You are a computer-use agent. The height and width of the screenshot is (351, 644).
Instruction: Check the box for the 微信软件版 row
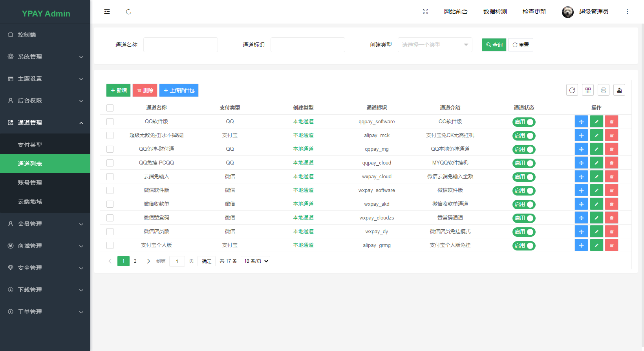110,190
